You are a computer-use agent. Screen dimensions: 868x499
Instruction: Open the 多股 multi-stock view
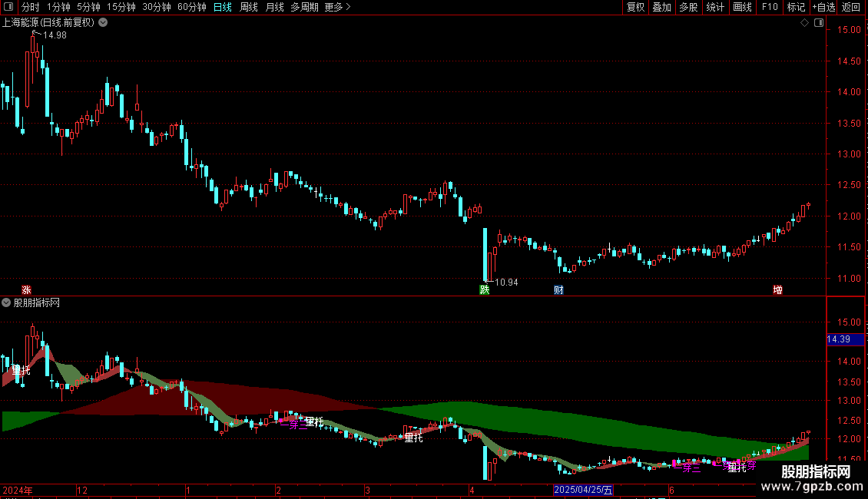[688, 7]
